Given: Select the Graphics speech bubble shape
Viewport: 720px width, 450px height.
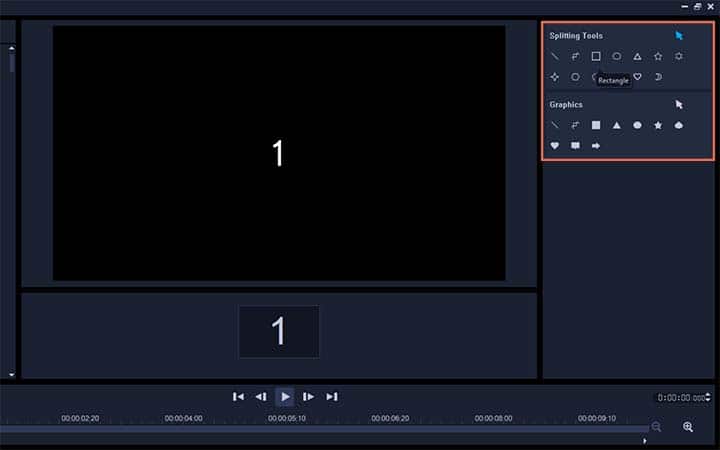Looking at the screenshot, I should [x=575, y=146].
